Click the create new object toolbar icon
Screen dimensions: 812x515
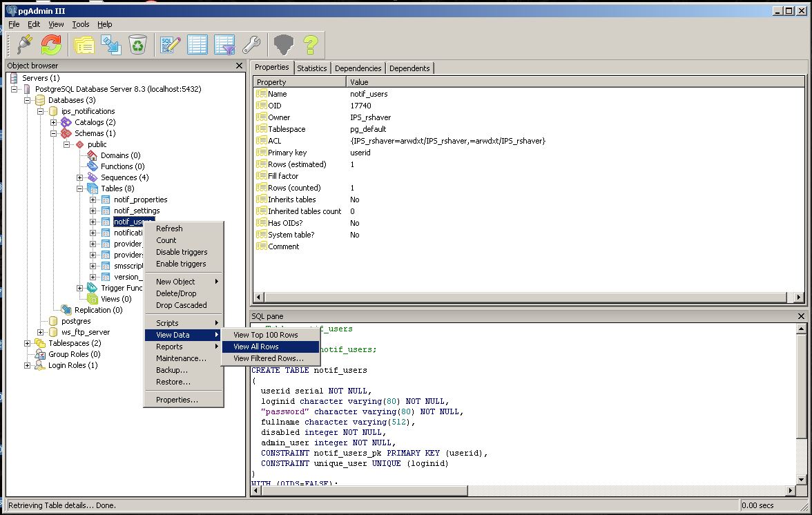(x=110, y=45)
